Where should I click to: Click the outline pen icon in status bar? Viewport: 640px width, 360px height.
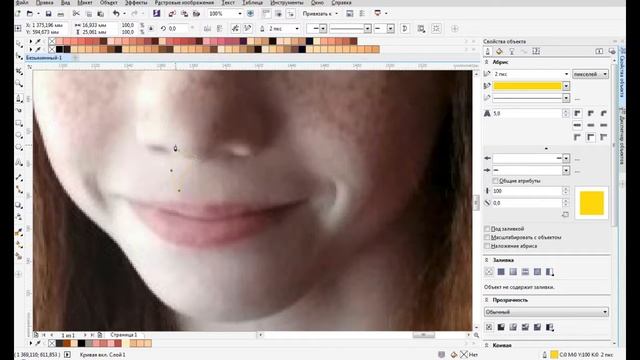[x=544, y=355]
